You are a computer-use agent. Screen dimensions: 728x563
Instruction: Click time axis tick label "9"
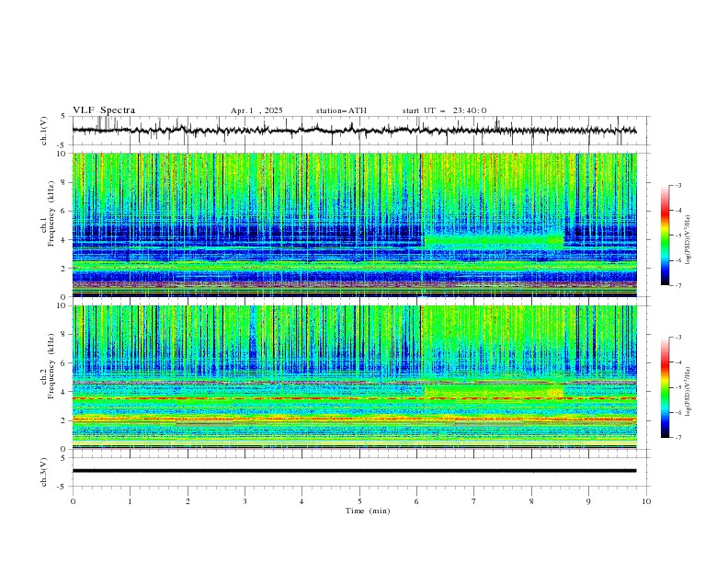588,501
